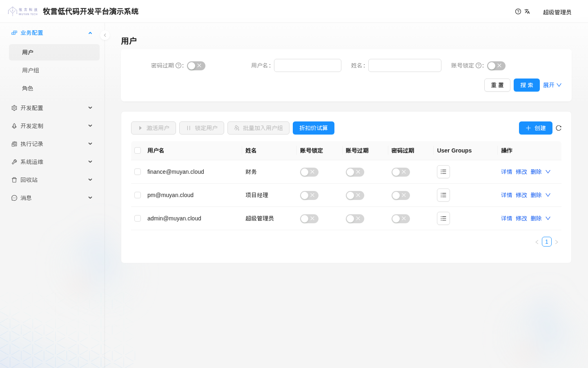Open User Groups list for pm@muyan.cloud
The image size is (588, 368).
[x=443, y=195]
